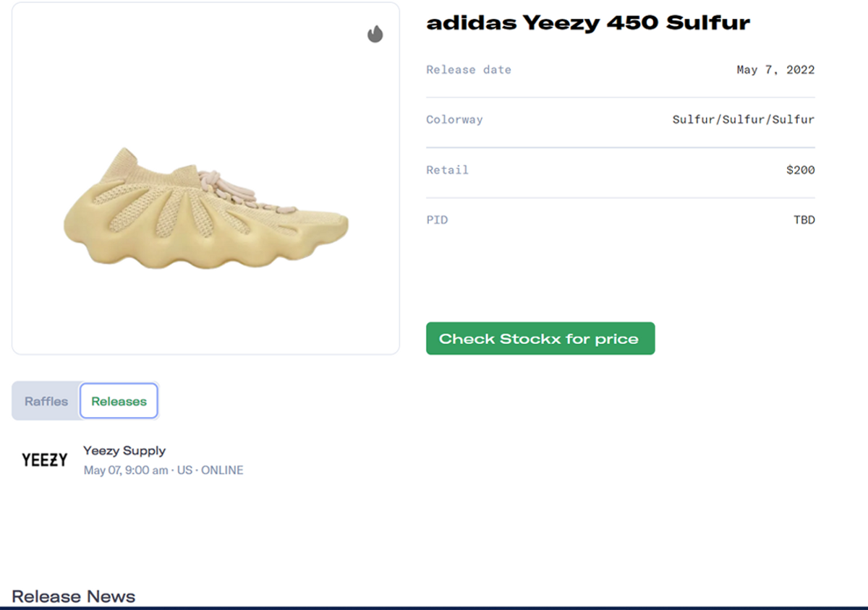Click the flame popularity icon on product image
The width and height of the screenshot is (868, 610).
[375, 33]
